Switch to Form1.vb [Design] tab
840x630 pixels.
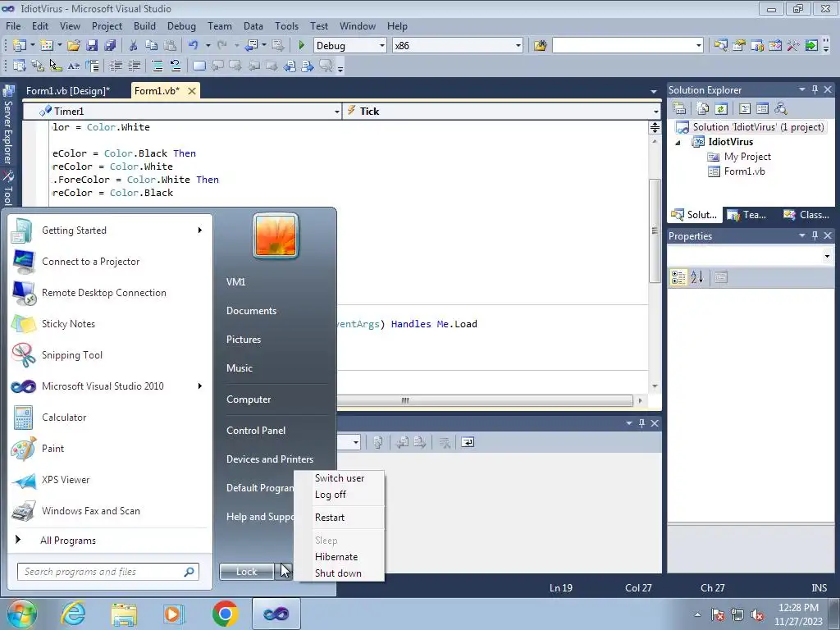(x=68, y=90)
